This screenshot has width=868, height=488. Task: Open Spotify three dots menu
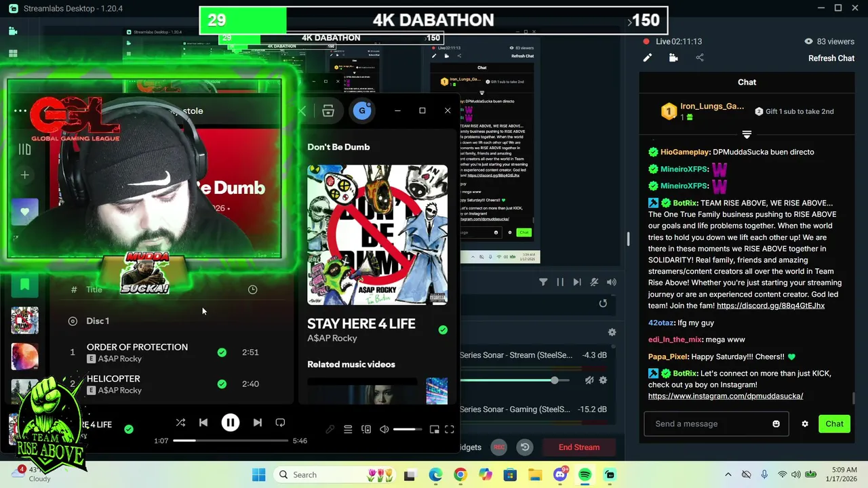20,111
